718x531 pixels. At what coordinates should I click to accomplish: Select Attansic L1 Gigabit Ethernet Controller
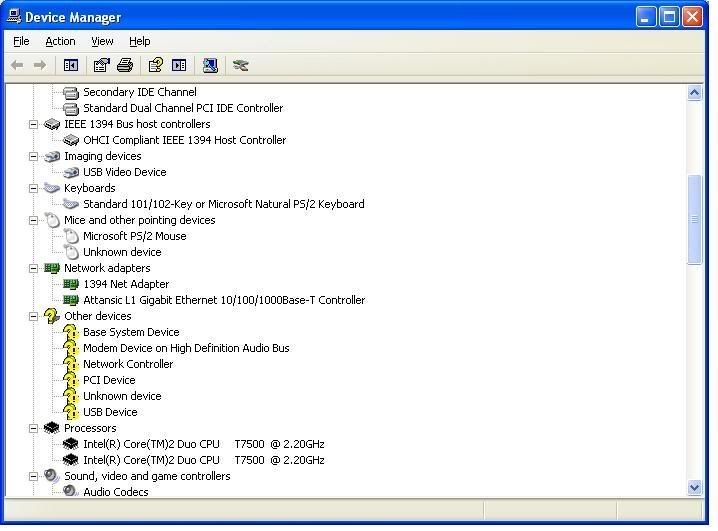tap(224, 300)
